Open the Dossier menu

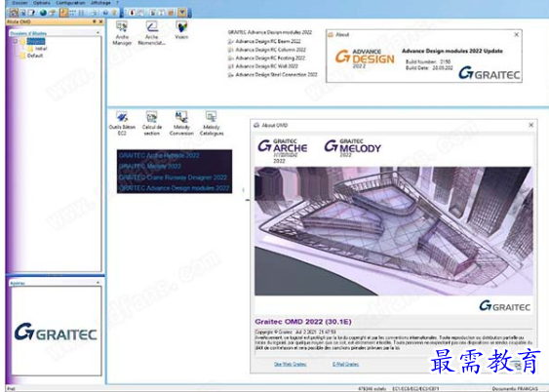[x=20, y=3]
